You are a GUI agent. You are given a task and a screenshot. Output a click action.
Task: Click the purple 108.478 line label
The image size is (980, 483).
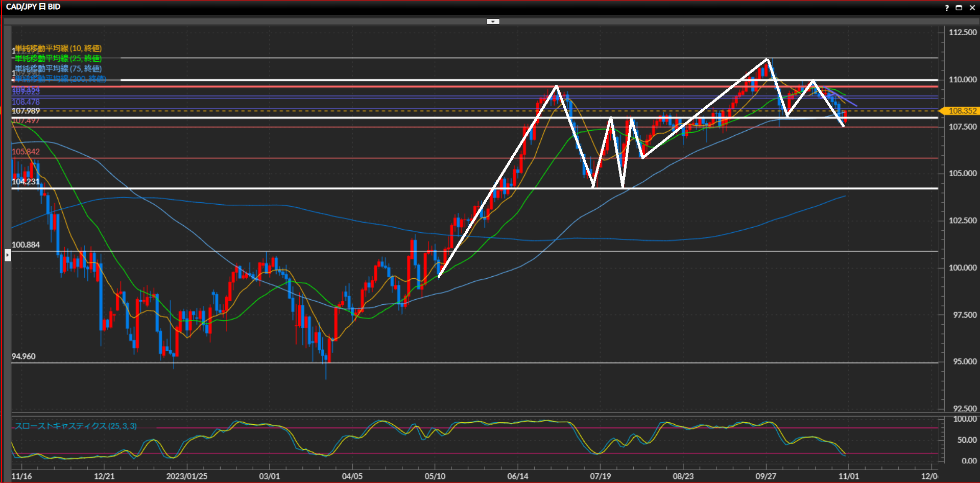26,102
